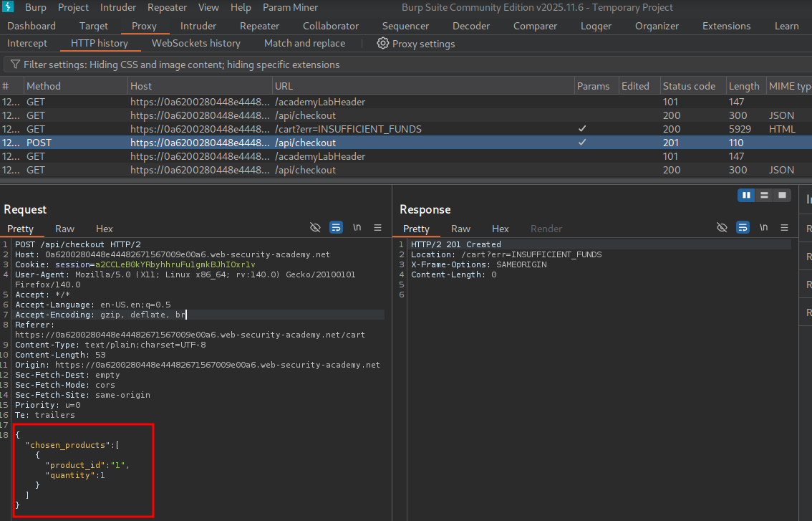
Task: Open the View menu
Action: tap(208, 7)
